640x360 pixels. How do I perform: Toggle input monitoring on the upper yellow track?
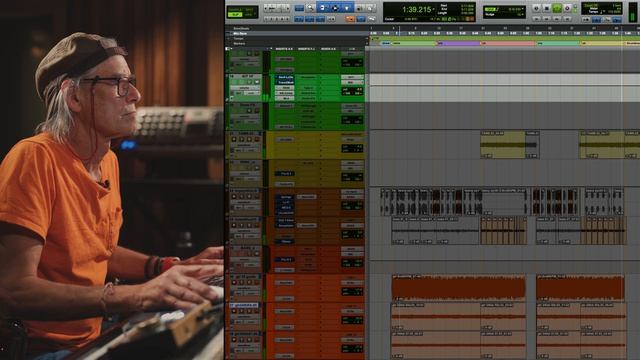pyautogui.click(x=242, y=139)
